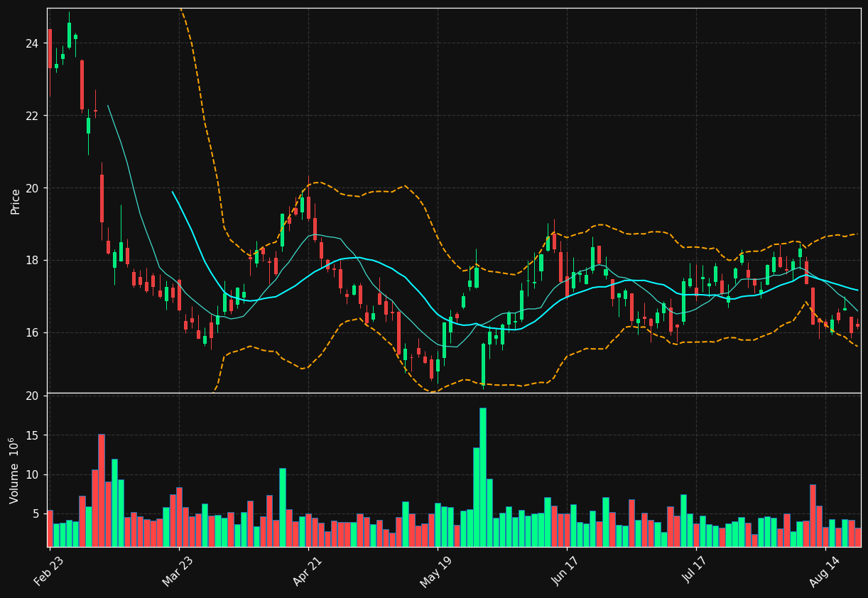Click the Mar 23 date label
Viewport: 868px width, 598px height.
click(178, 571)
